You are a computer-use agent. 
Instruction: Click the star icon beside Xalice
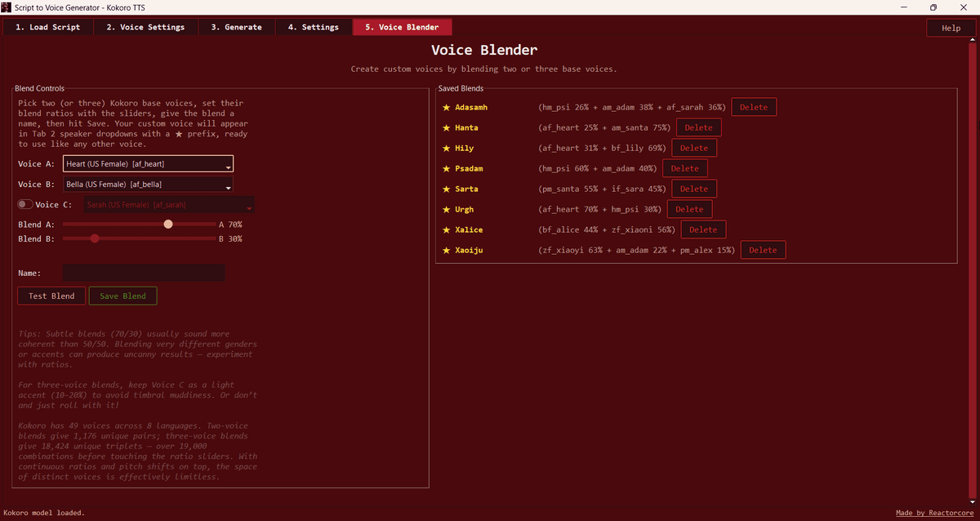click(x=446, y=229)
